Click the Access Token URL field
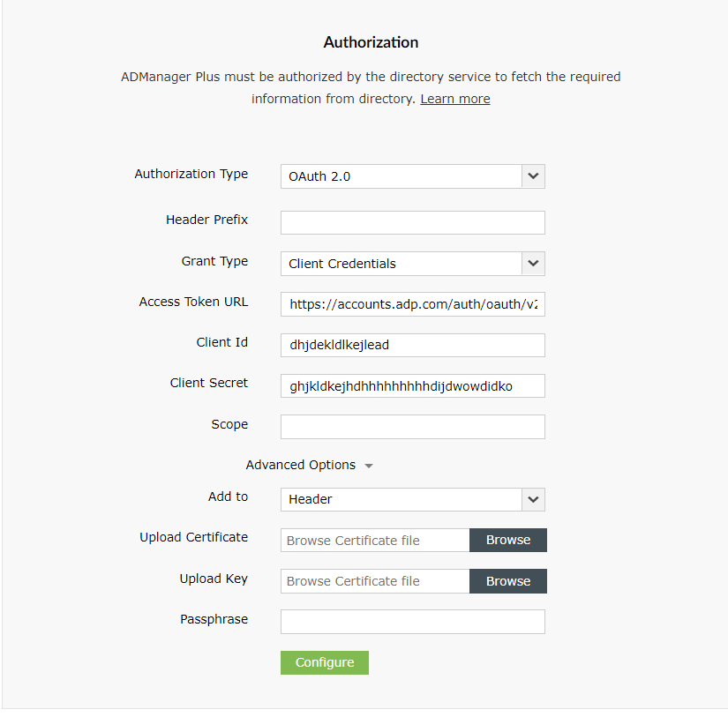This screenshot has height=717, width=728. (413, 304)
